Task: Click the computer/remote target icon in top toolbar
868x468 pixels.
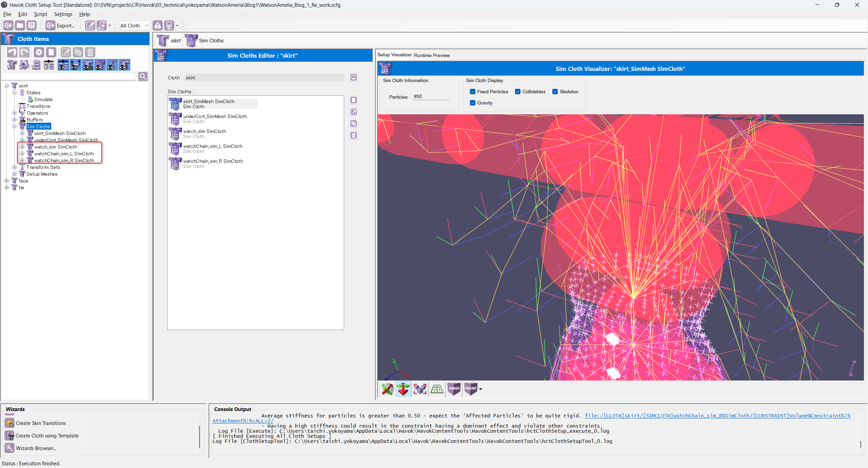Action: point(169,25)
